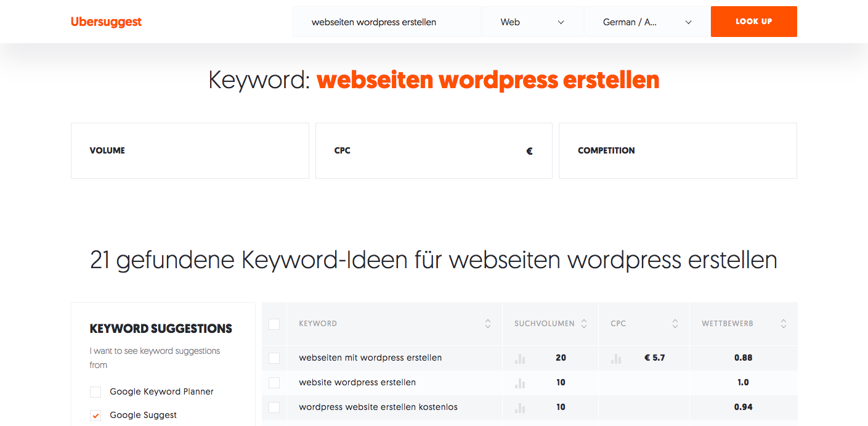
Task: Check the 'wordpress website erstellen kostenlos' row checkbox
Action: pyautogui.click(x=274, y=408)
